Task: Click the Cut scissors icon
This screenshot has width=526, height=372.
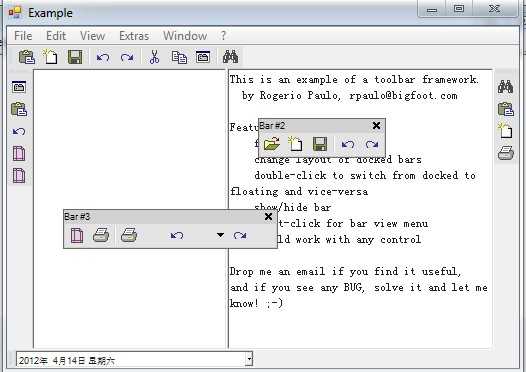Action: [154, 57]
